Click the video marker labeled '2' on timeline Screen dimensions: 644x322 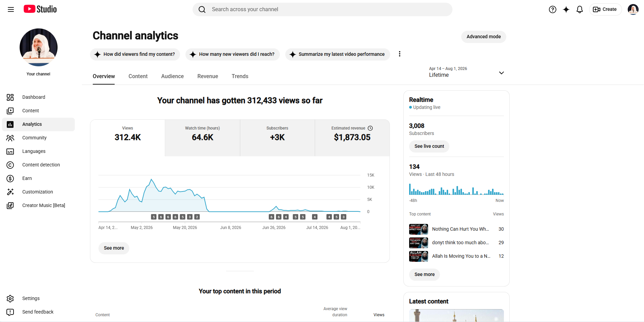point(197,217)
